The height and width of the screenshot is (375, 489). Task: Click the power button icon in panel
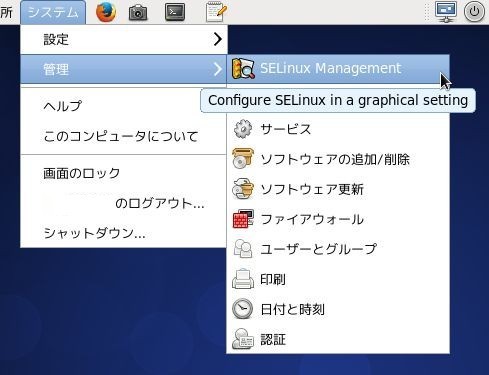pyautogui.click(x=474, y=12)
